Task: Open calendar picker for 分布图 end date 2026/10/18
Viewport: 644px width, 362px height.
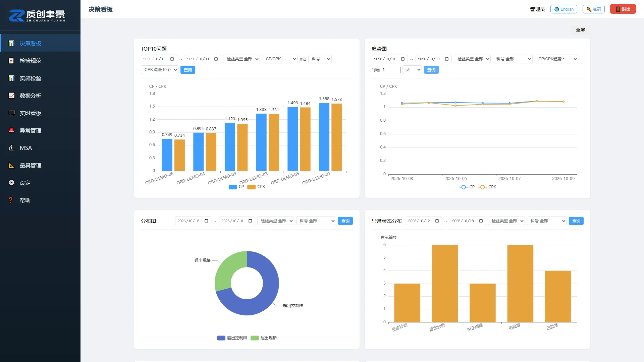Action: click(x=250, y=221)
